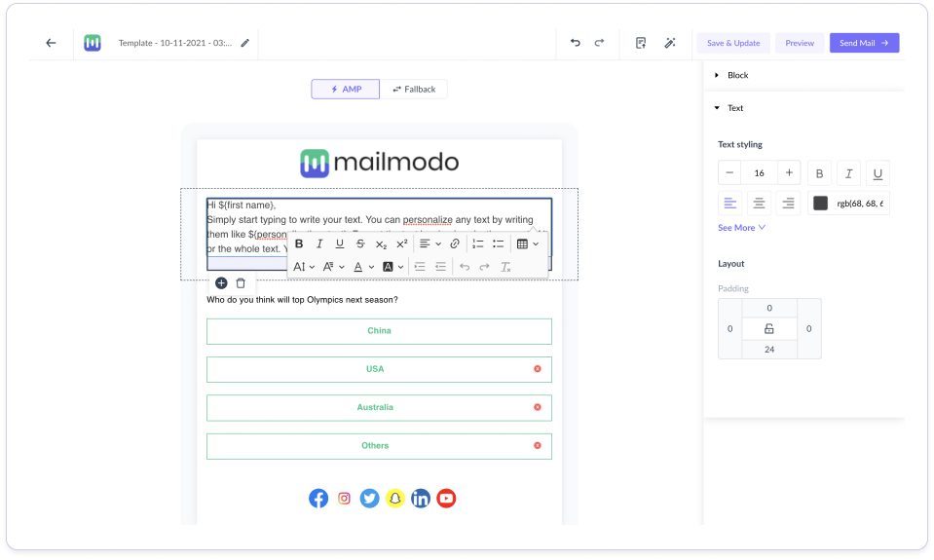Clear text formatting icon
This screenshot has height=560, width=934.
505,267
